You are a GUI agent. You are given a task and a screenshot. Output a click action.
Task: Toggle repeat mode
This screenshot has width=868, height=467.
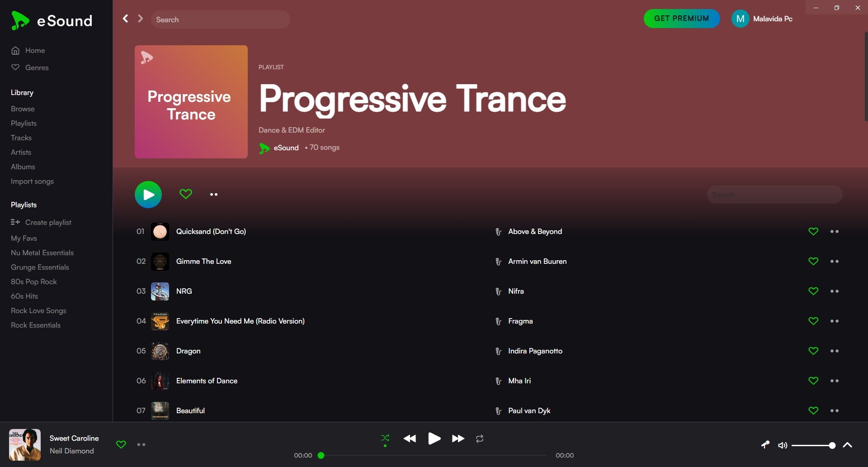480,438
